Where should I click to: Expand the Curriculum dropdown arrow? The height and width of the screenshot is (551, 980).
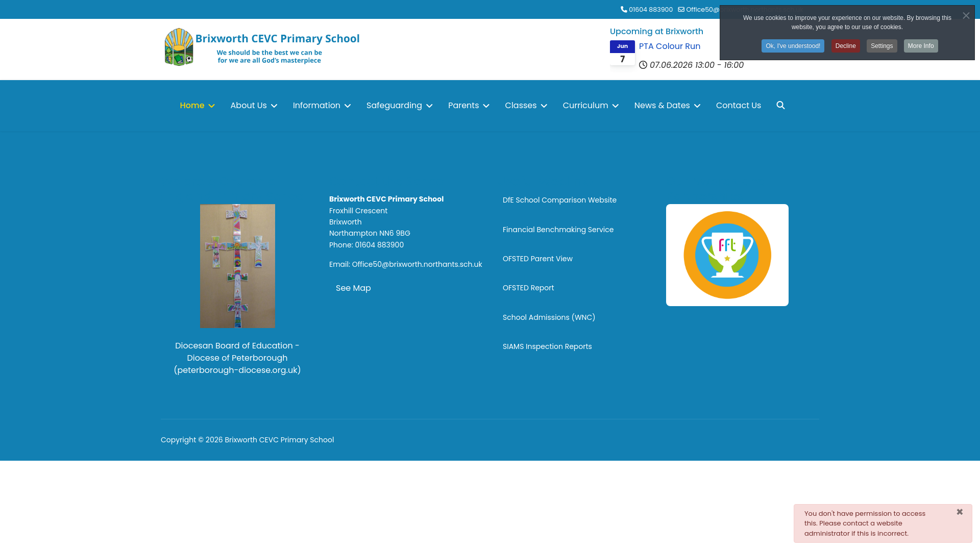(x=616, y=106)
